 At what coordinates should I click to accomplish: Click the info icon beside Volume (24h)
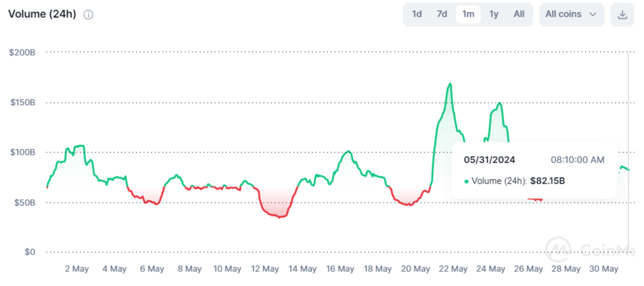point(88,15)
